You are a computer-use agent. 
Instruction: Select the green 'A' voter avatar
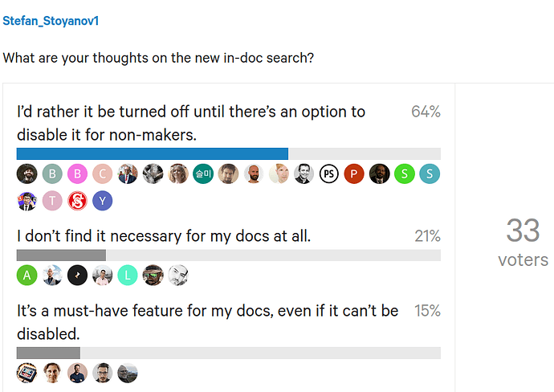26,276
